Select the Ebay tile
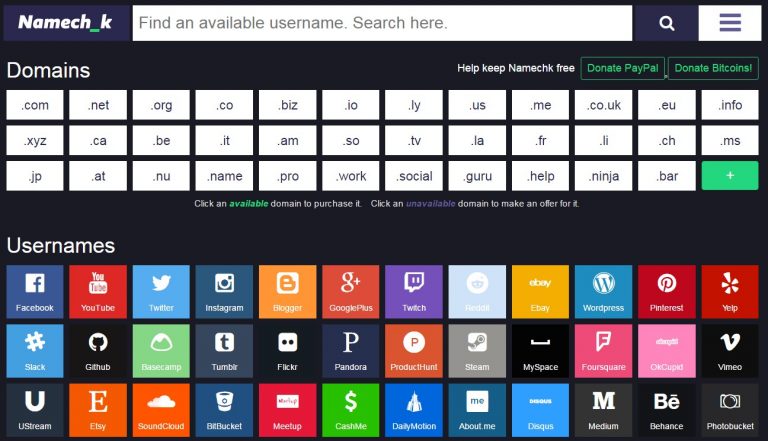This screenshot has width=768, height=441. click(540, 292)
